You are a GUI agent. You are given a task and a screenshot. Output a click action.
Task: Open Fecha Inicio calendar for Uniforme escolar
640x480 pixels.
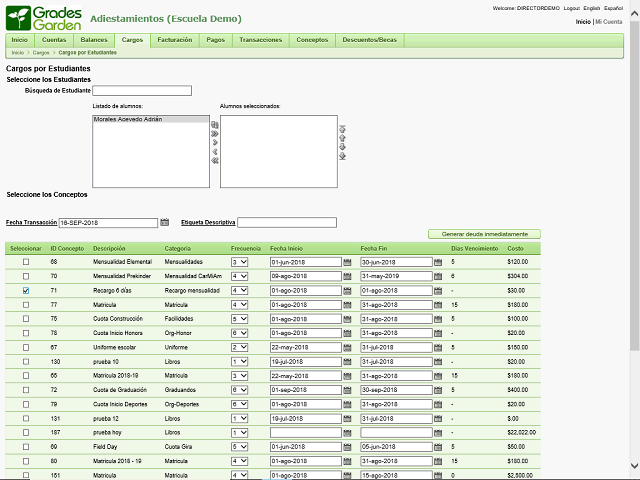click(x=347, y=348)
